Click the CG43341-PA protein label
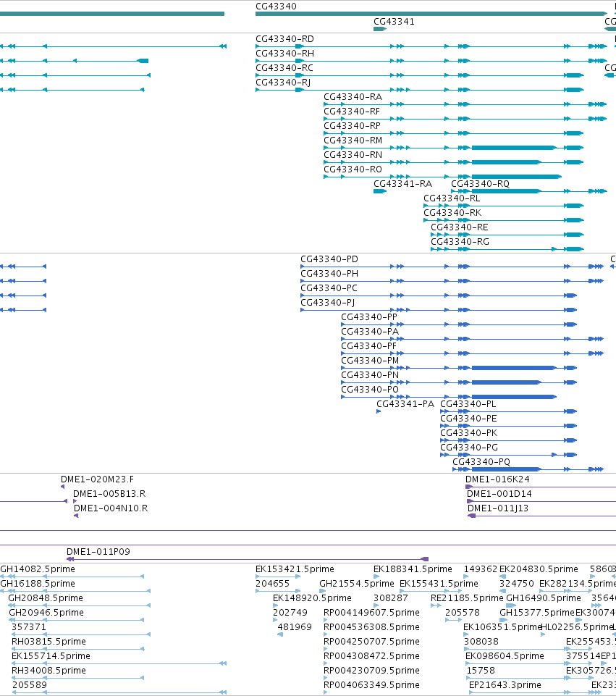This screenshot has height=696, width=616. tap(405, 404)
